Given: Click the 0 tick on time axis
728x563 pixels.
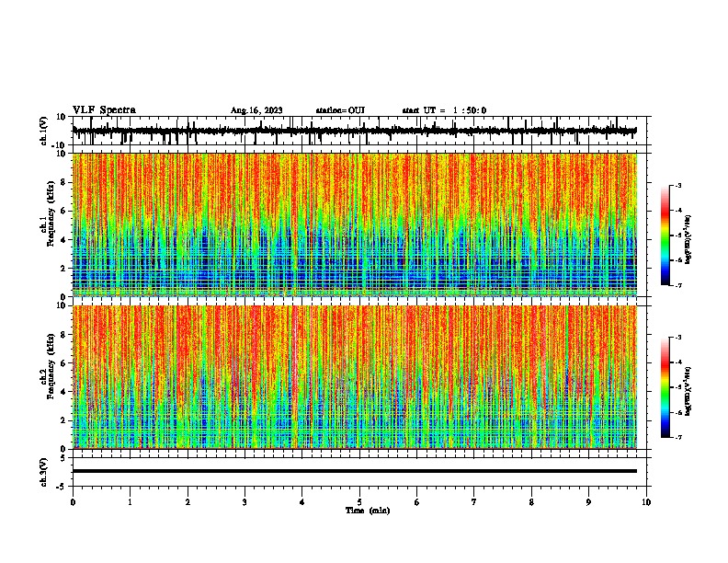Looking at the screenshot, I should (73, 502).
